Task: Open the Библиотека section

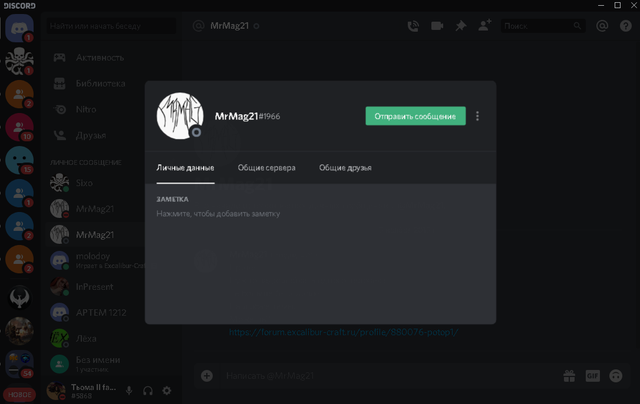Action: pos(111,84)
